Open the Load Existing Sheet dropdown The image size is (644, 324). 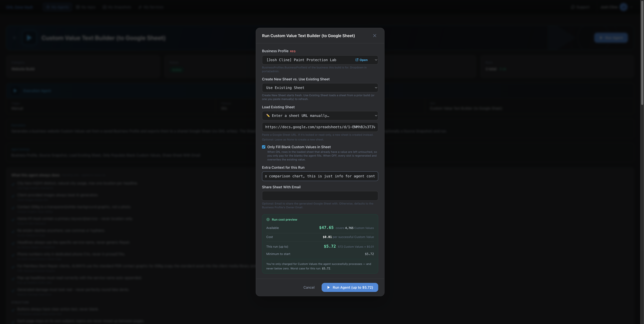(x=320, y=115)
